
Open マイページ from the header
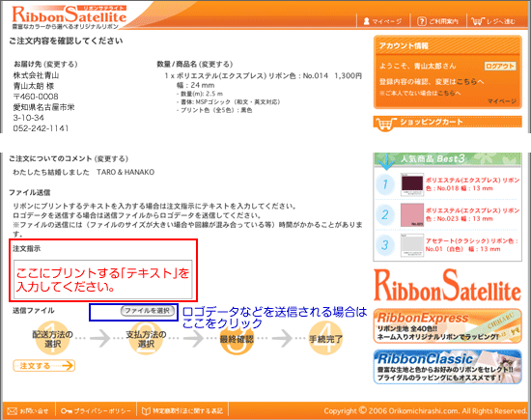[x=382, y=21]
